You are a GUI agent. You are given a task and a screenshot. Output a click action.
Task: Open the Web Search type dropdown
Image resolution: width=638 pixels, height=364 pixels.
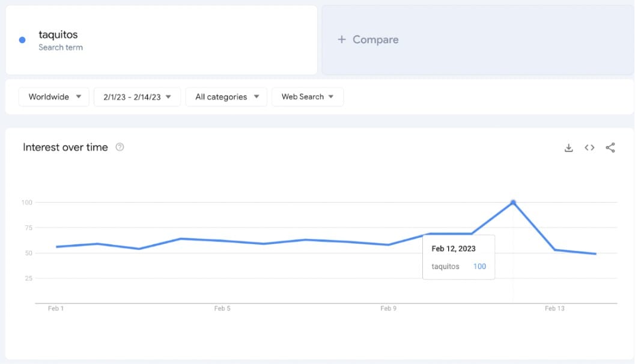coord(308,97)
